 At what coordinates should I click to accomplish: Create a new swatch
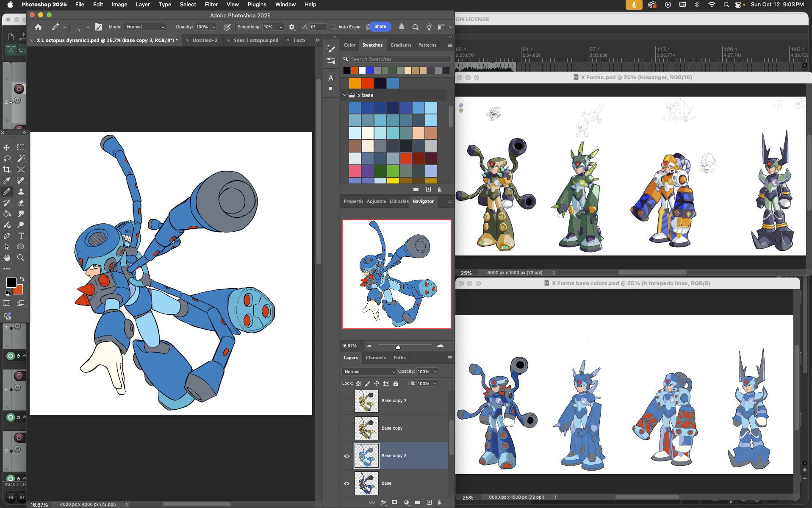(x=428, y=189)
